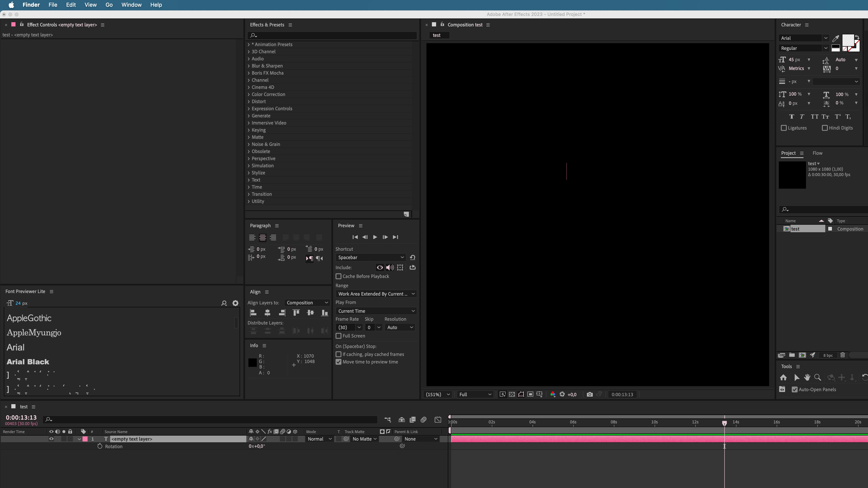Open Font Previewer Lite settings gear
868x488 pixels.
pos(235,303)
